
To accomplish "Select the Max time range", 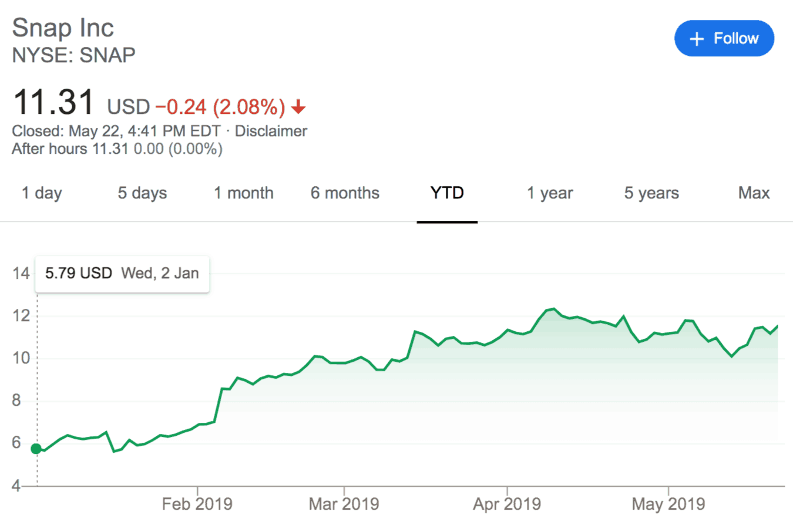I will click(x=754, y=193).
